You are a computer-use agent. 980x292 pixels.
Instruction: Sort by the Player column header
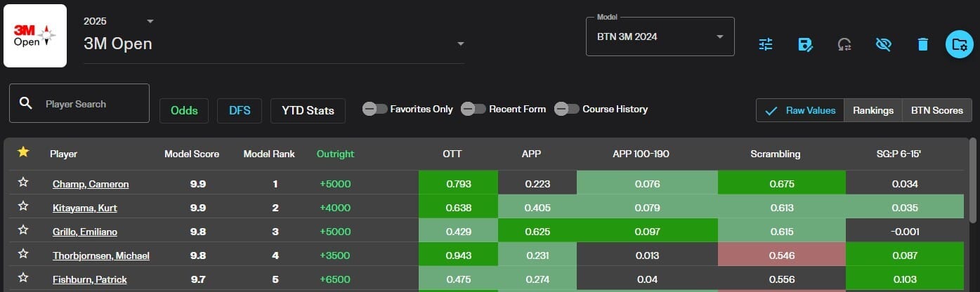point(63,154)
